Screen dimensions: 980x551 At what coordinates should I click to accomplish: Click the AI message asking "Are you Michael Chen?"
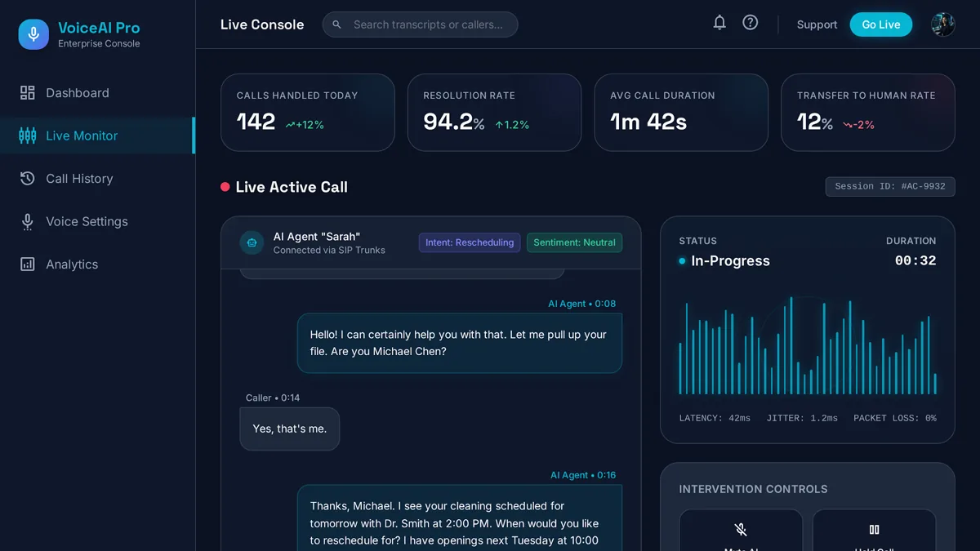[460, 343]
